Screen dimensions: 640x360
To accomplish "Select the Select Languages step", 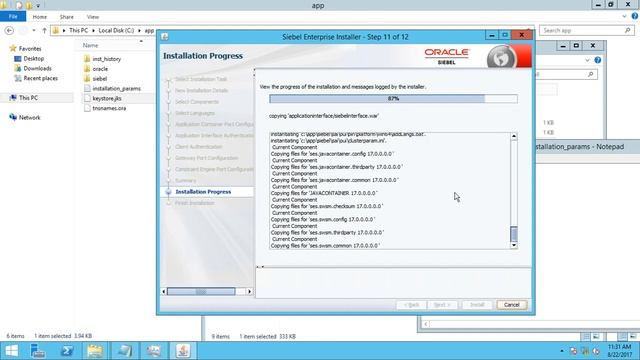I will point(195,113).
